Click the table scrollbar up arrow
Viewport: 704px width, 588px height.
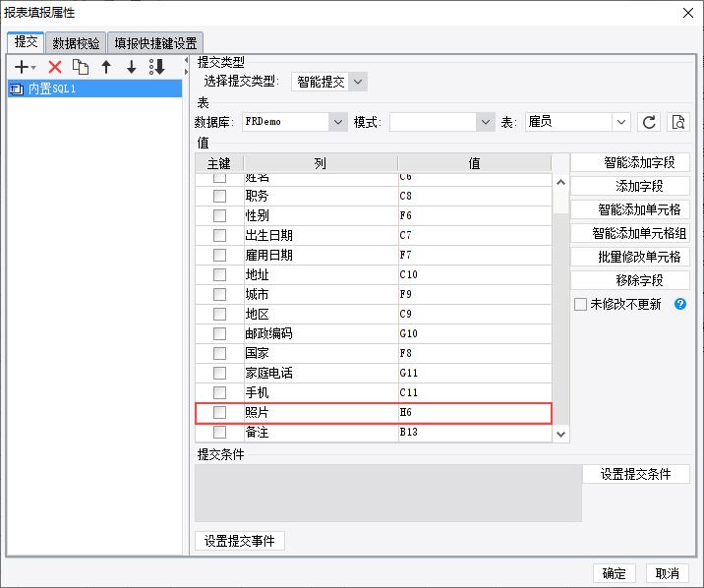(560, 182)
